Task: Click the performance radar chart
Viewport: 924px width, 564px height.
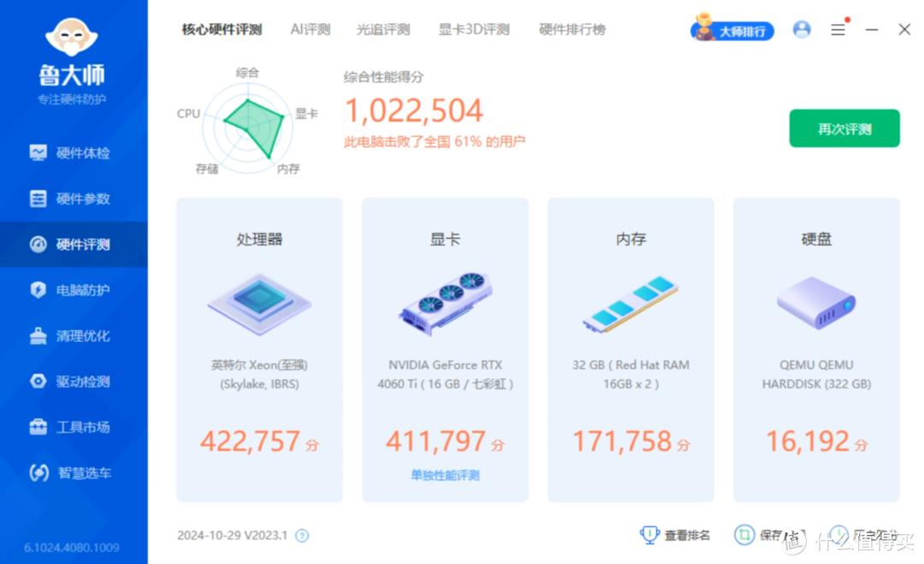Action: click(246, 122)
